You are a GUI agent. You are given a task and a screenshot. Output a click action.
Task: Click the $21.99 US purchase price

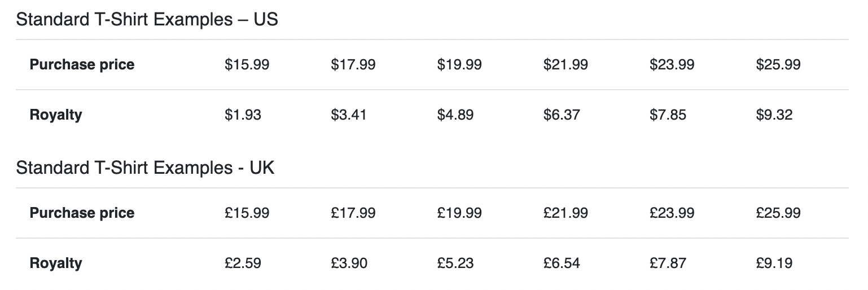click(x=565, y=64)
